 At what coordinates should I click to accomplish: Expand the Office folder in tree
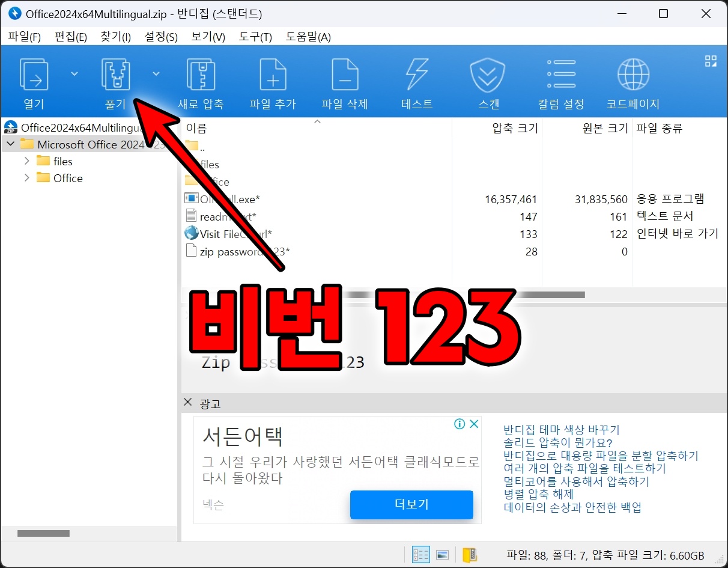pyautogui.click(x=27, y=178)
